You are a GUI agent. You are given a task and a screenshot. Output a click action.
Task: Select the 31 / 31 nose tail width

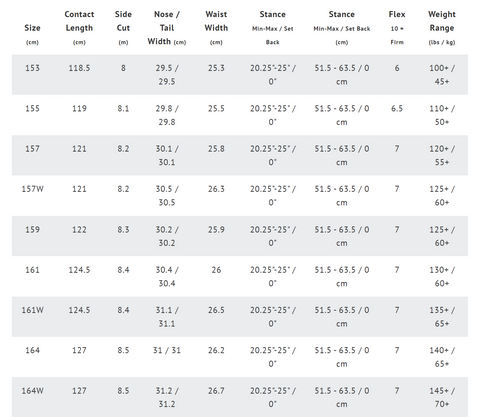tap(167, 350)
